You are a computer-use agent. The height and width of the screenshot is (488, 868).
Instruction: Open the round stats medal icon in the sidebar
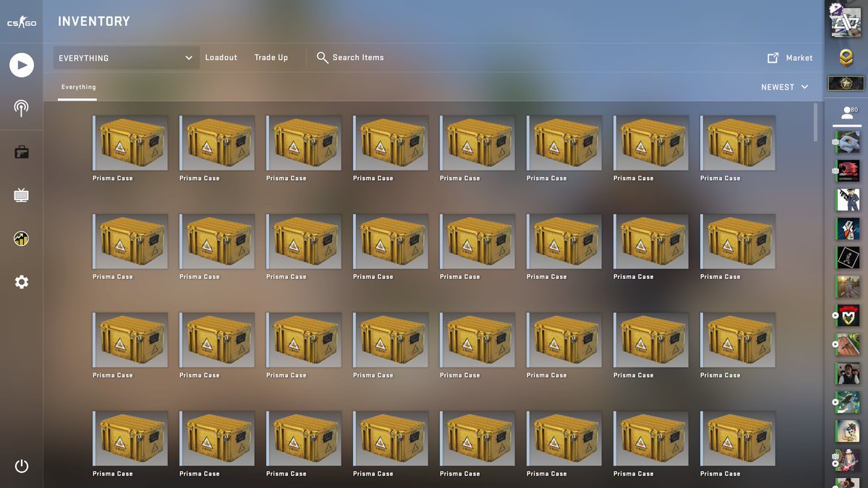point(22,239)
